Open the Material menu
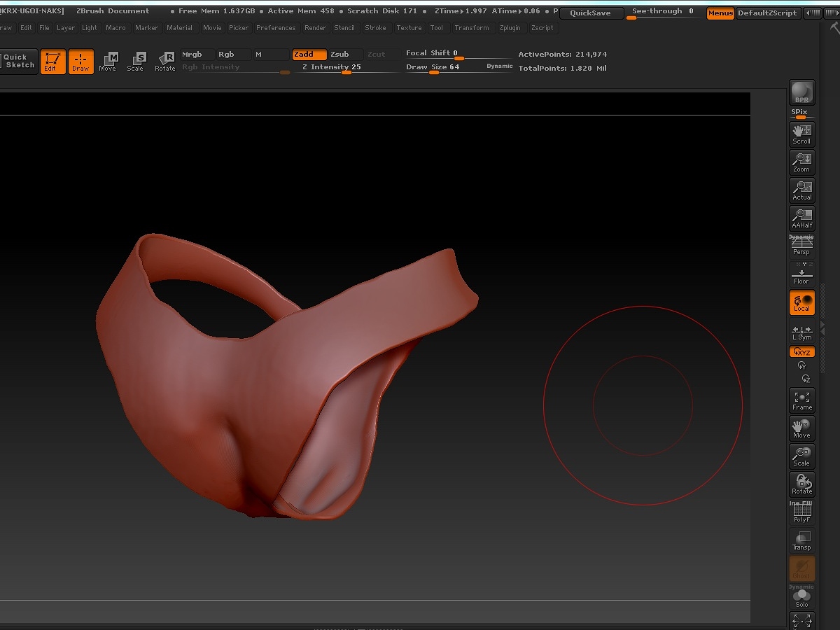The image size is (840, 630). 179,28
